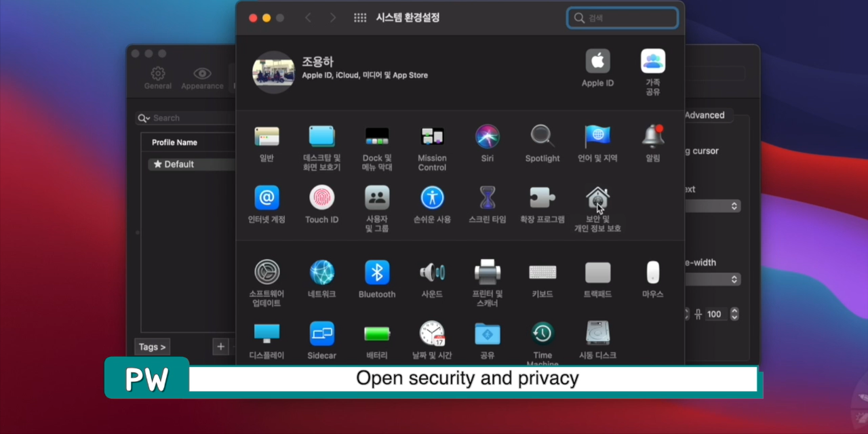Image resolution: width=868 pixels, height=434 pixels.
Task: Add a profile with the plus button
Action: point(220,347)
